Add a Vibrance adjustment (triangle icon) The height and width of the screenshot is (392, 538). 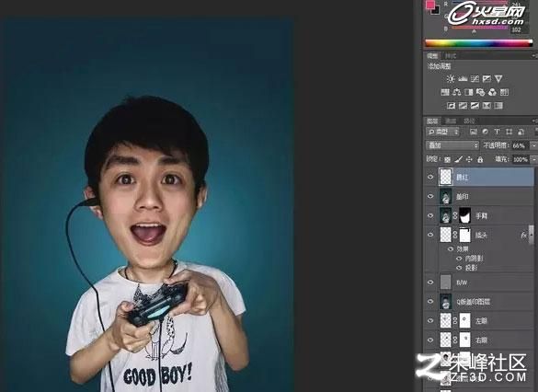[x=498, y=79]
